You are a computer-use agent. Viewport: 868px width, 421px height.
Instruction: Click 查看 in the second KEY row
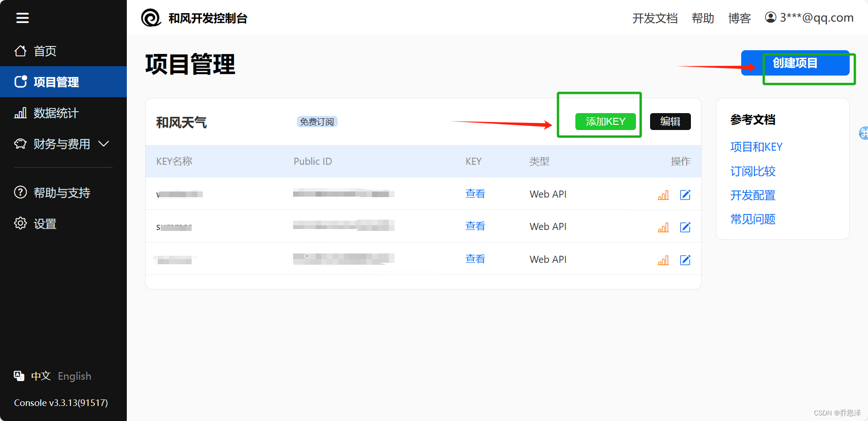click(475, 226)
